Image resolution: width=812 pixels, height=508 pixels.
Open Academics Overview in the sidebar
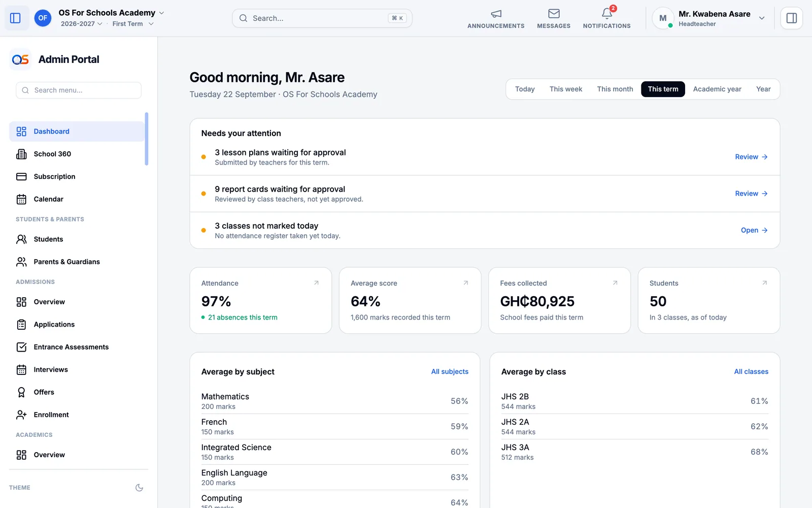(x=77, y=455)
